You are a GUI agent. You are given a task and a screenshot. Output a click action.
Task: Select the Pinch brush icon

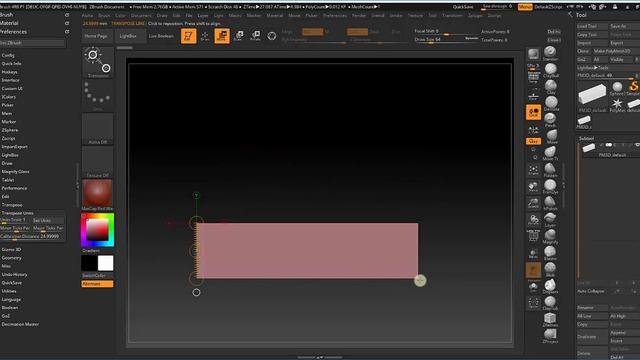[550, 120]
